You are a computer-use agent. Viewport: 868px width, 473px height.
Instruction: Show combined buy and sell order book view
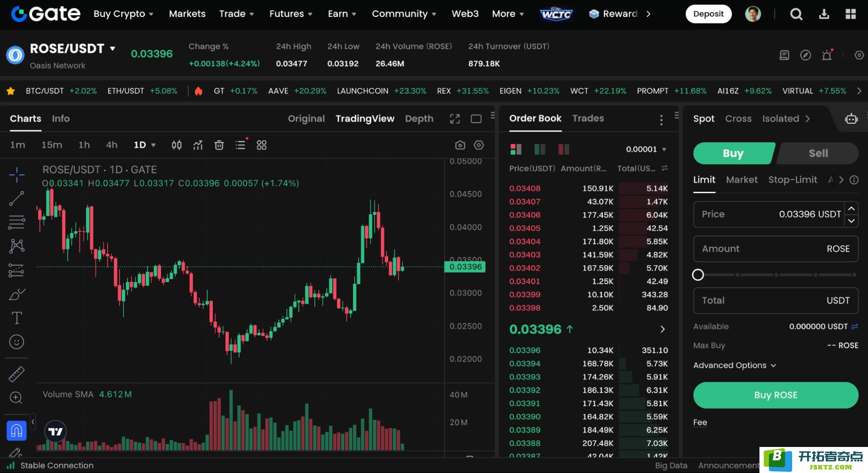click(516, 149)
